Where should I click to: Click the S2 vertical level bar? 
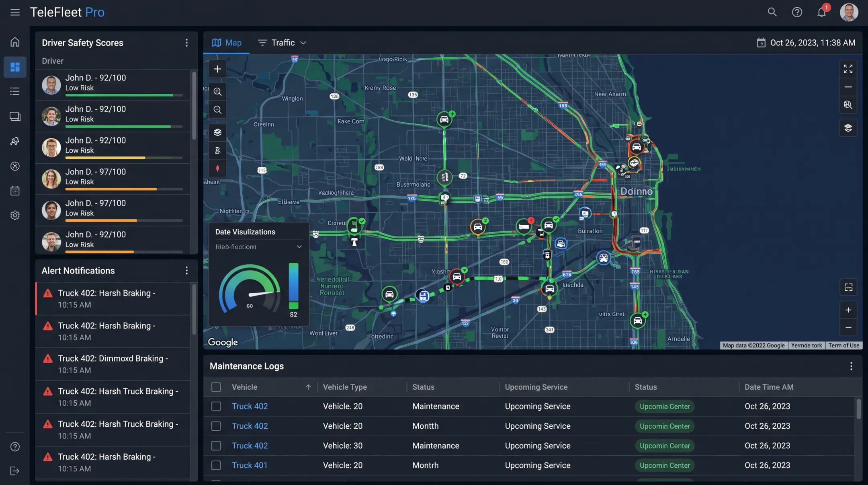coord(293,286)
